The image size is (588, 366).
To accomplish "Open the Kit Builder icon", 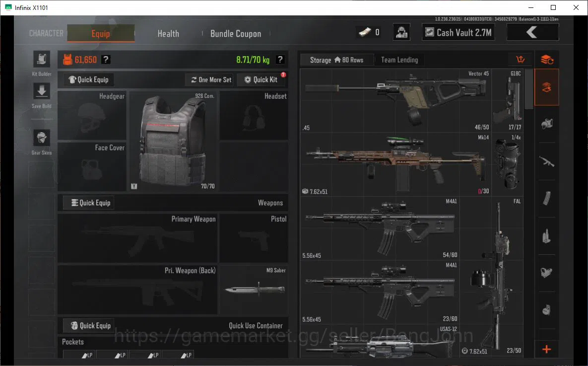I will (42, 59).
